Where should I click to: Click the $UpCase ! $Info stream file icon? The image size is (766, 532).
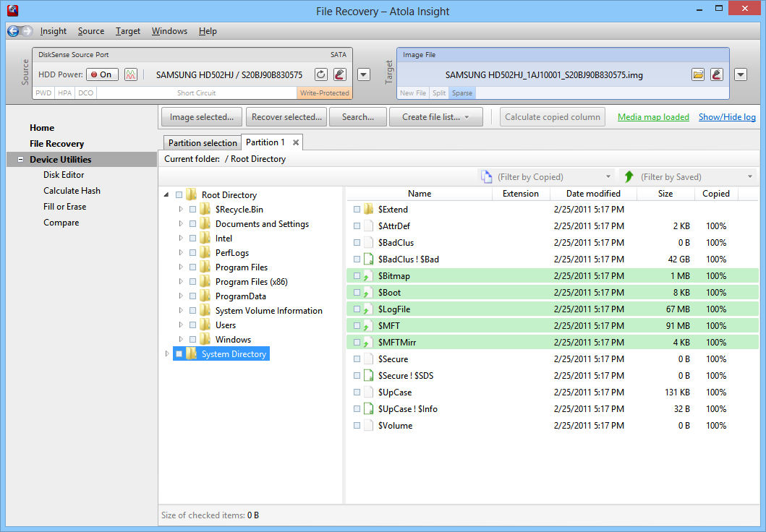369,408
